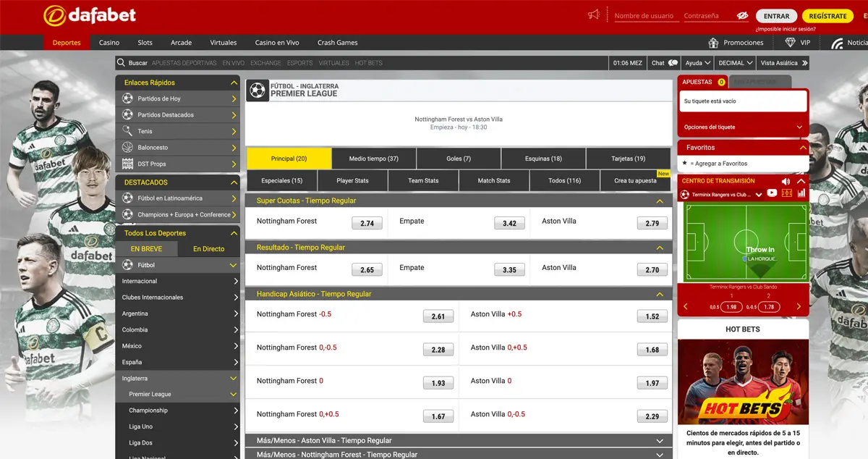This screenshot has width=868, height=459.
Task: Mute the transmission center speaker icon
Action: pyautogui.click(x=786, y=181)
